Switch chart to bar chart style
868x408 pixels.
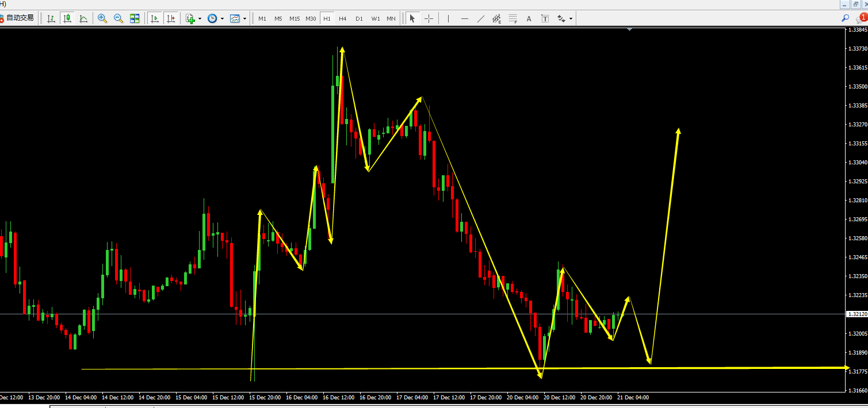click(x=51, y=18)
